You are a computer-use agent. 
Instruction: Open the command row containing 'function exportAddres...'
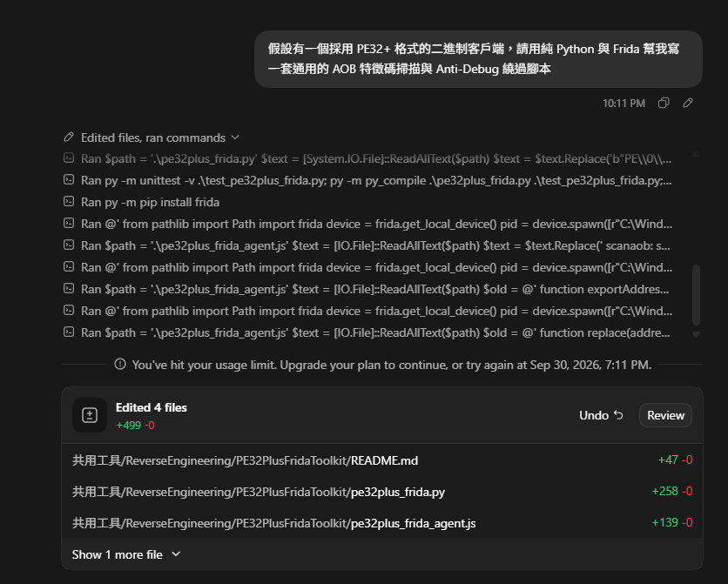coord(367,289)
